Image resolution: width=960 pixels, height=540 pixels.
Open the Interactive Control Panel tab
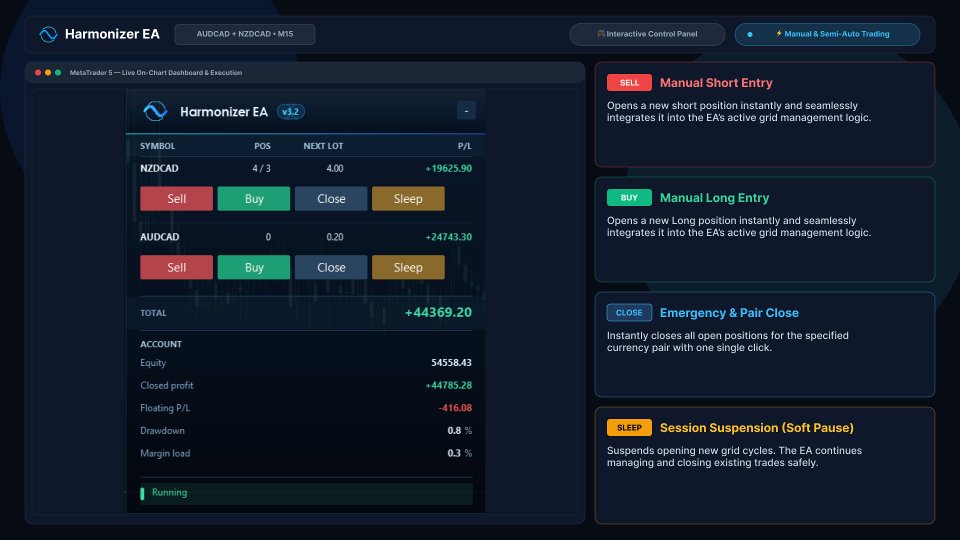click(647, 34)
